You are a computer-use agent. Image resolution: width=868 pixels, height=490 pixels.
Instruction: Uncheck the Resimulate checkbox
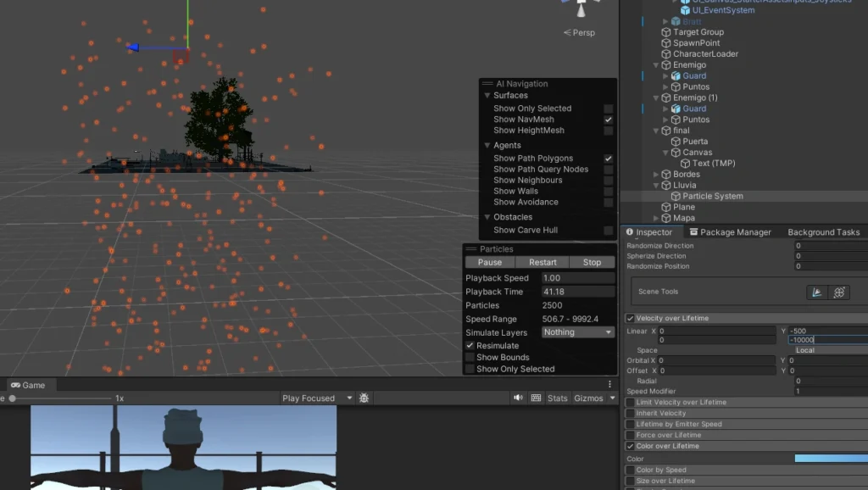point(470,346)
